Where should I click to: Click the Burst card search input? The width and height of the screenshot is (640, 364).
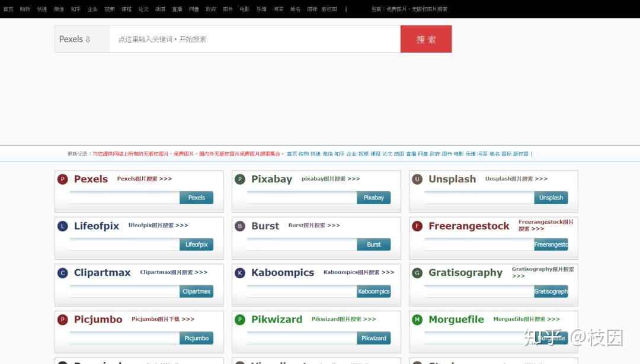[x=302, y=244]
